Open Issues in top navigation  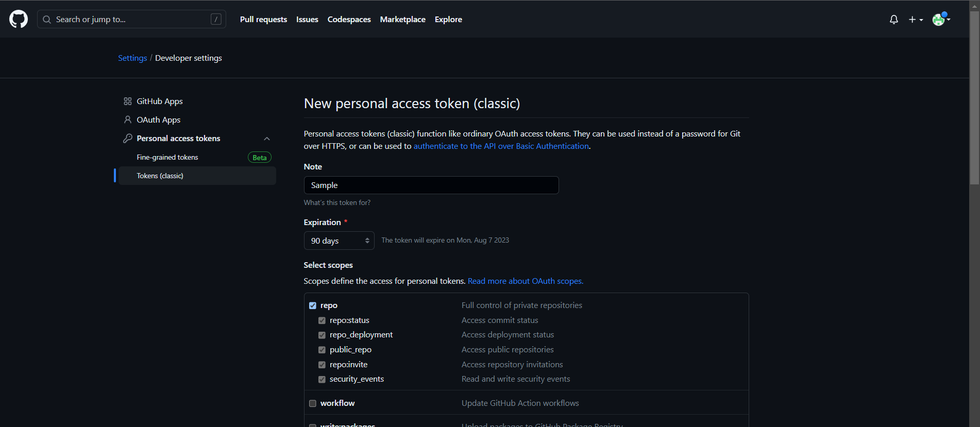(x=307, y=20)
